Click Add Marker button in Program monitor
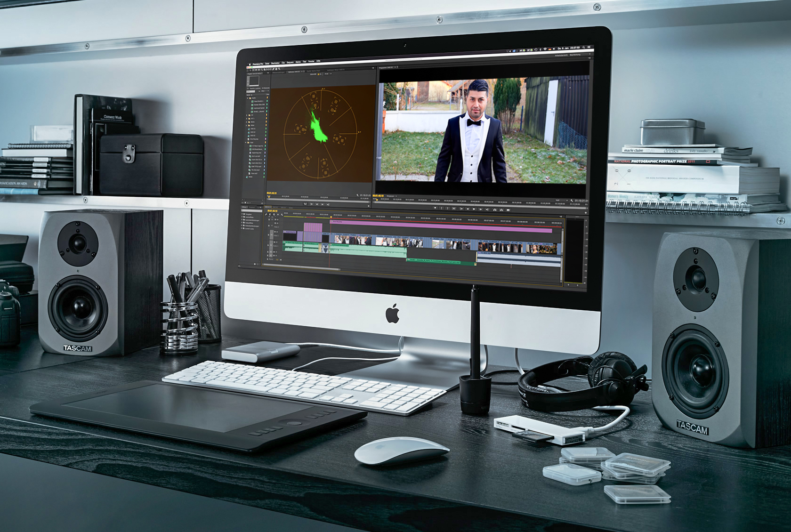 pyautogui.click(x=435, y=208)
